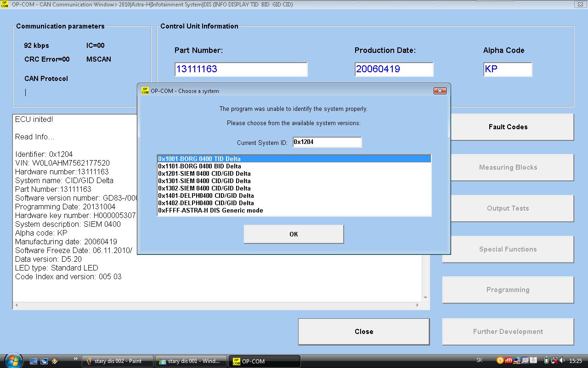Close the Choose a system dialog
The image size is (588, 368).
(x=440, y=91)
